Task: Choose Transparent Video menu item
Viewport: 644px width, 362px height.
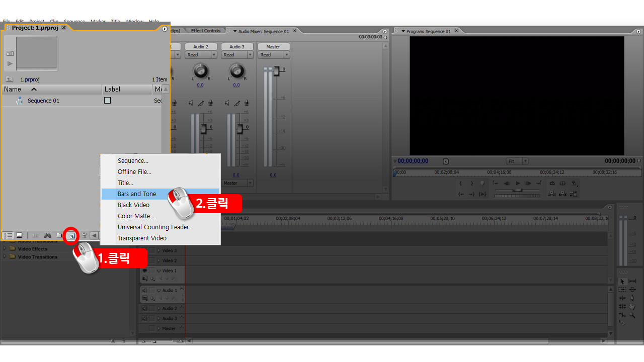Action: tap(160, 238)
